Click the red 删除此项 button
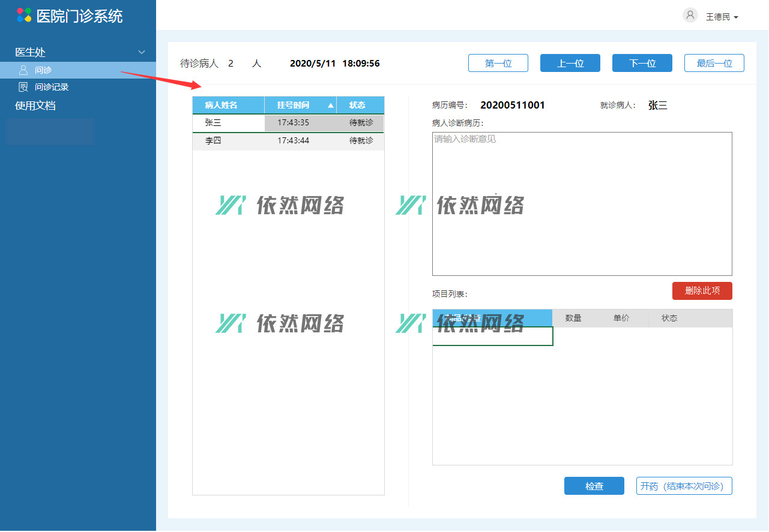Screen dimensions: 769x532 pyautogui.click(x=702, y=291)
